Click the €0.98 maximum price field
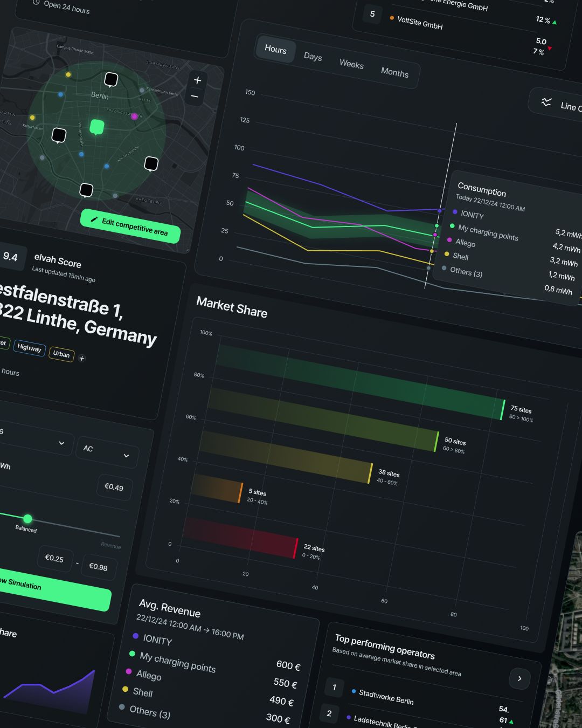 [99, 567]
